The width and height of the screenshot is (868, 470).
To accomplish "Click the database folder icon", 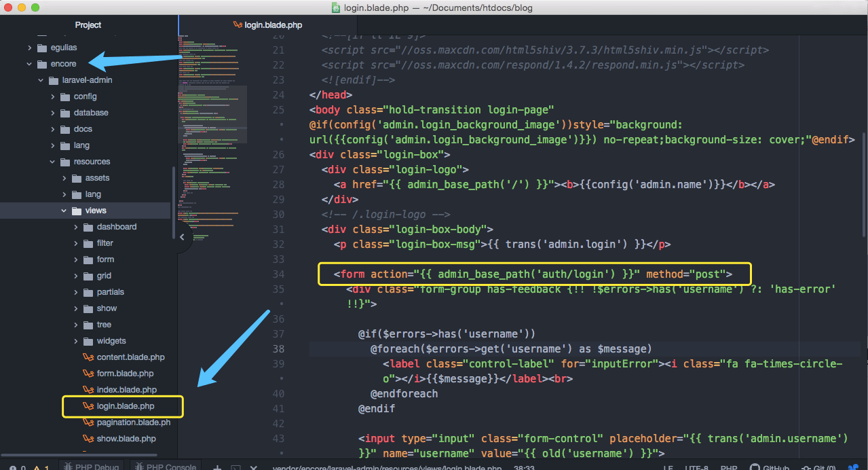I will tap(65, 113).
